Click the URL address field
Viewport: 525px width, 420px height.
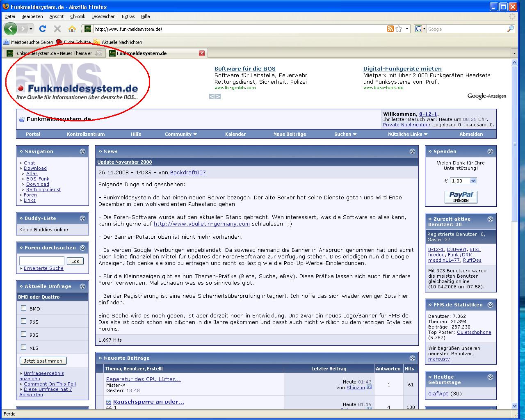click(x=240, y=29)
